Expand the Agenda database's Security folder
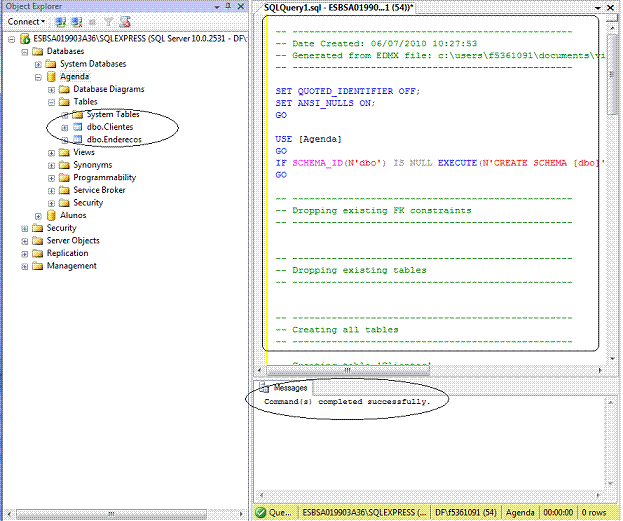623x521 pixels. (51, 203)
